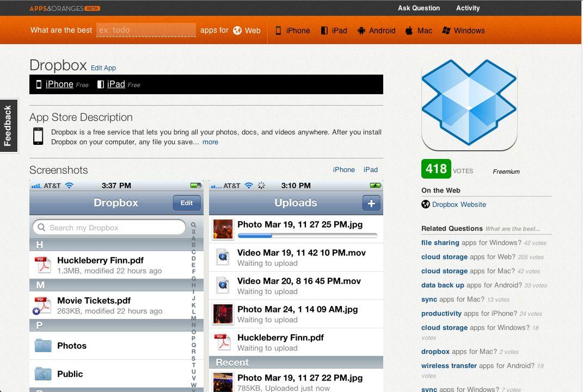Click the Apple logo icon beside Mac
Image resolution: width=583 pixels, height=392 pixels.
pyautogui.click(x=409, y=30)
